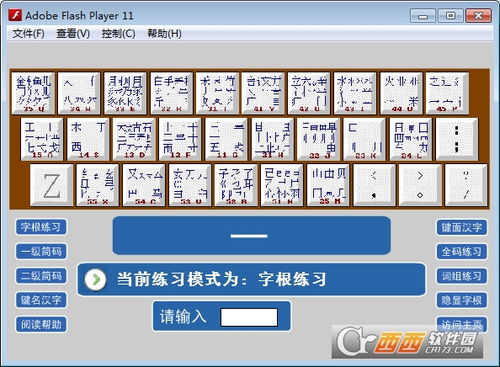The image size is (500, 367).
Task: Minimize the Flash Player window
Action: (x=423, y=16)
